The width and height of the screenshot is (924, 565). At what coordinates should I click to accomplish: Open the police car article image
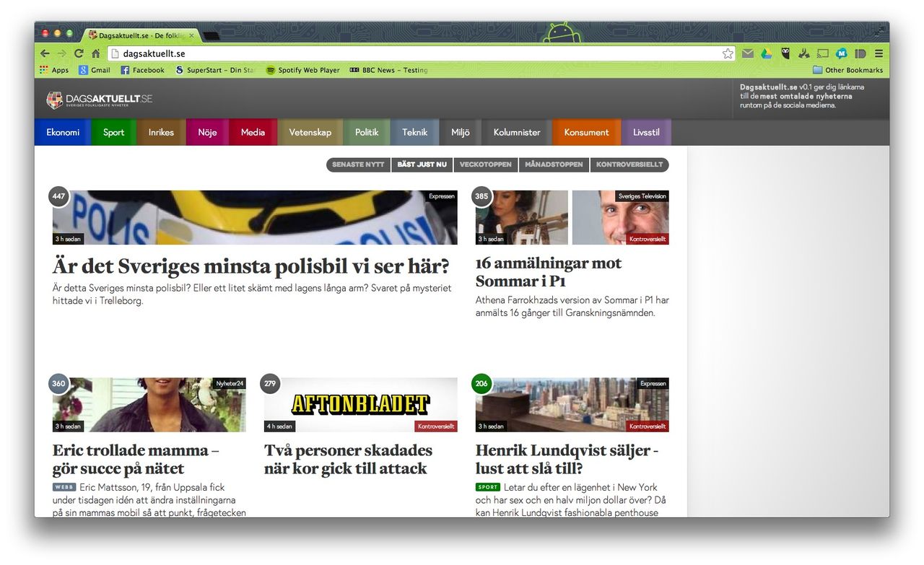(255, 217)
